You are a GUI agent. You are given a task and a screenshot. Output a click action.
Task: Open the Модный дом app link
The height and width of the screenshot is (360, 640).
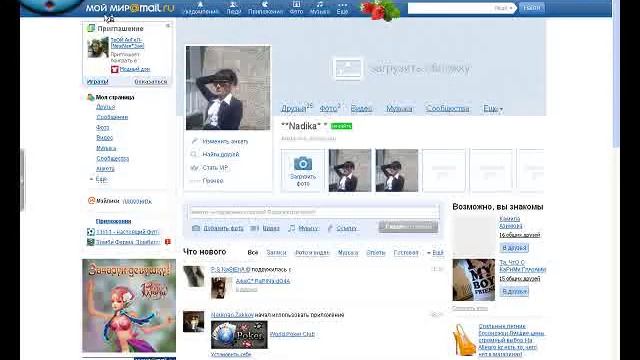(135, 69)
